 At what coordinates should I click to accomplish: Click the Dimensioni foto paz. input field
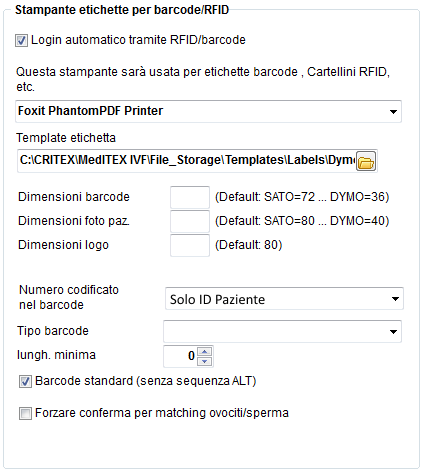[x=190, y=221]
